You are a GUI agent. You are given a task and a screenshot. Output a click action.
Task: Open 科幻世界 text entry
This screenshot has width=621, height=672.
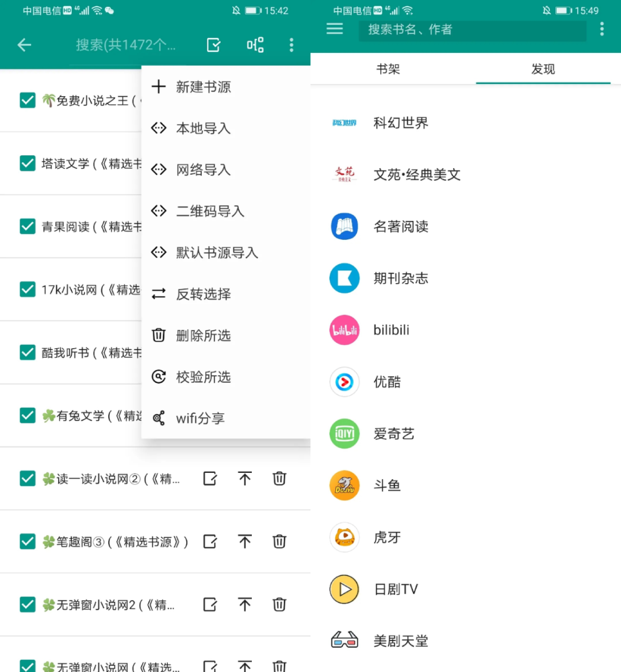click(401, 123)
